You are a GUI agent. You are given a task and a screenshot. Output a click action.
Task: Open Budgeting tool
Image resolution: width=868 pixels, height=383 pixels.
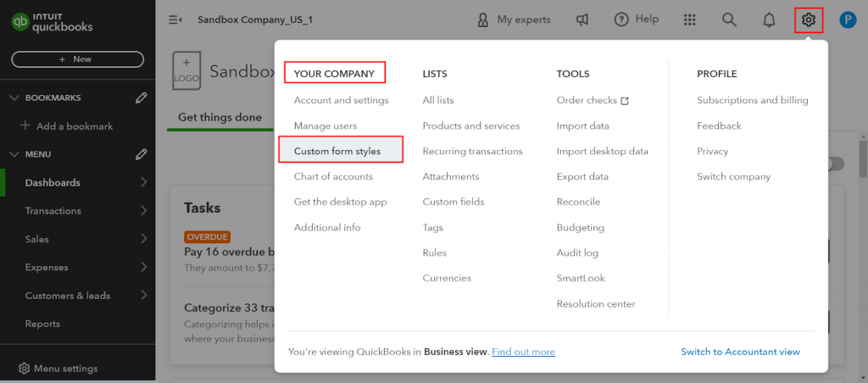581,227
